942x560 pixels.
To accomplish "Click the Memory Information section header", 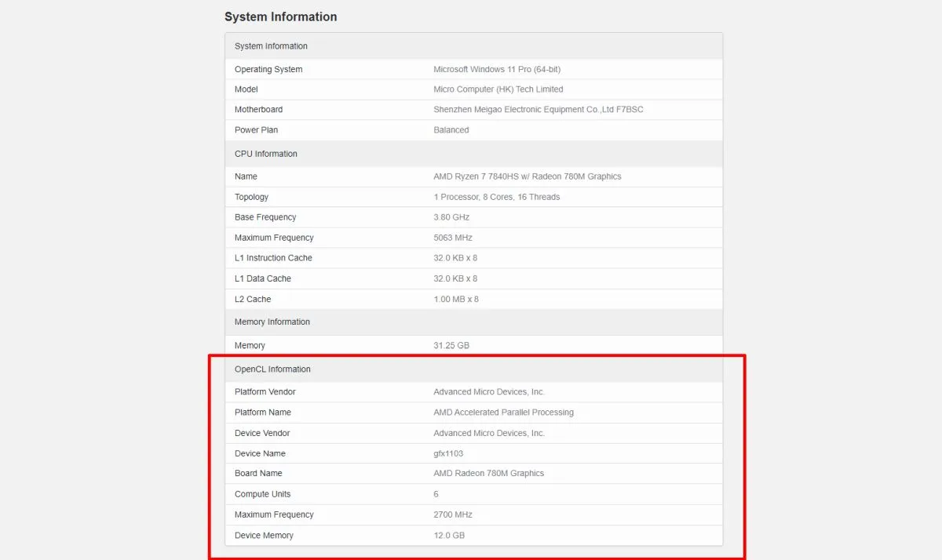I will (x=473, y=322).
